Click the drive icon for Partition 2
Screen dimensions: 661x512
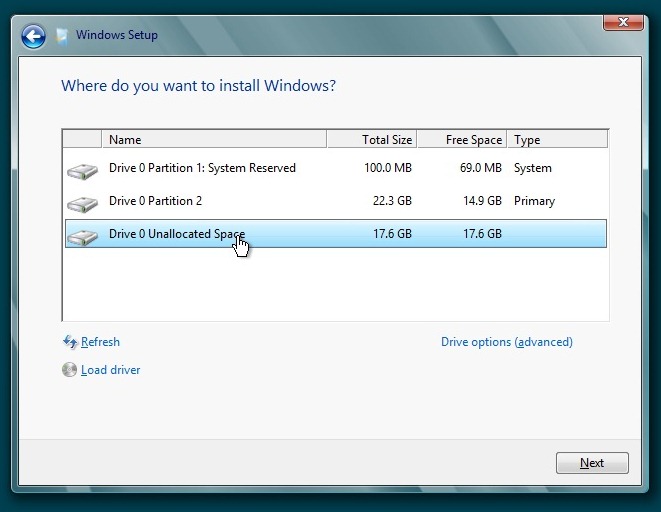(82, 204)
